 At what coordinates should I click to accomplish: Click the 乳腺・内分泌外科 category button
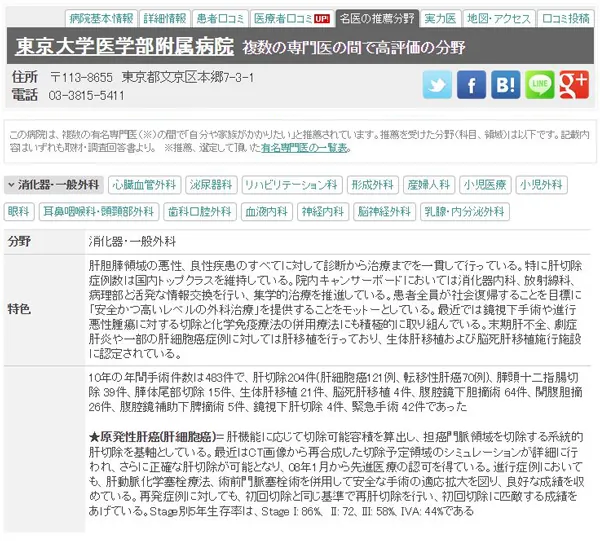(465, 212)
